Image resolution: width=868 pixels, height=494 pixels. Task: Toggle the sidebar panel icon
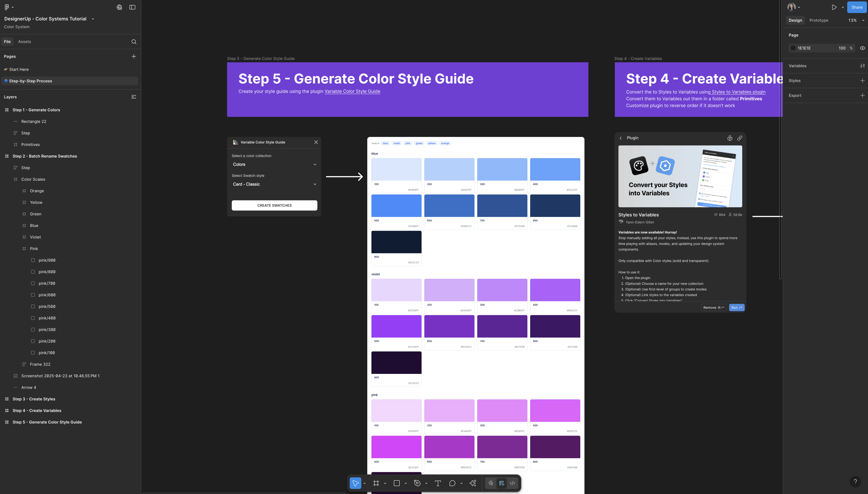pos(132,7)
